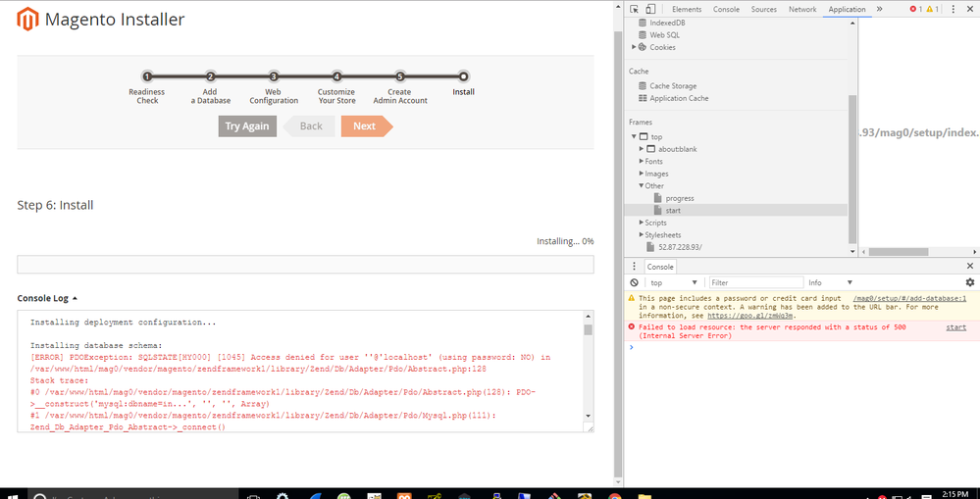This screenshot has height=499, width=980.
Task: Open console settings gear
Action: (970, 282)
